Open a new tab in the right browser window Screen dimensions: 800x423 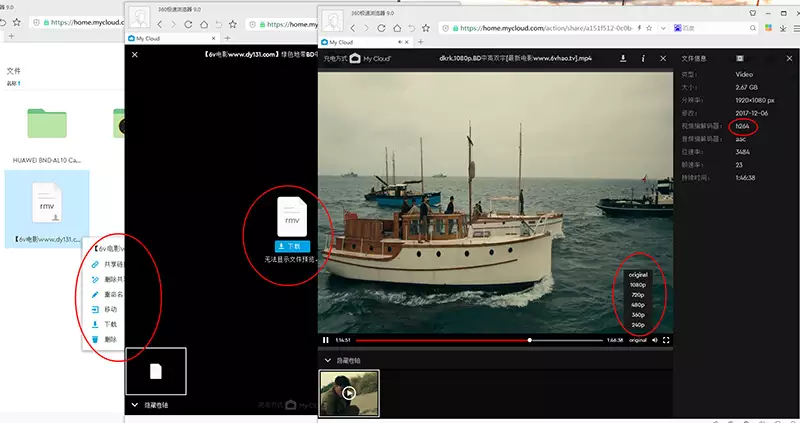[x=420, y=42]
